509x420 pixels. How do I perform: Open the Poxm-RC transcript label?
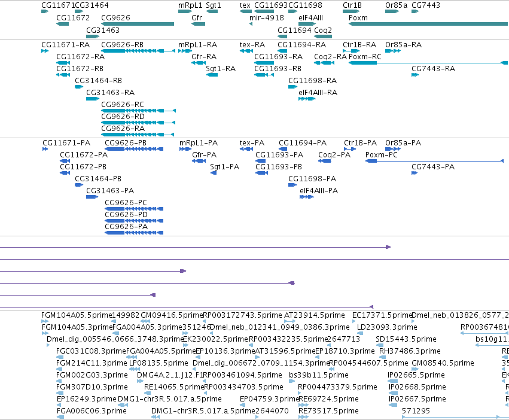point(365,56)
